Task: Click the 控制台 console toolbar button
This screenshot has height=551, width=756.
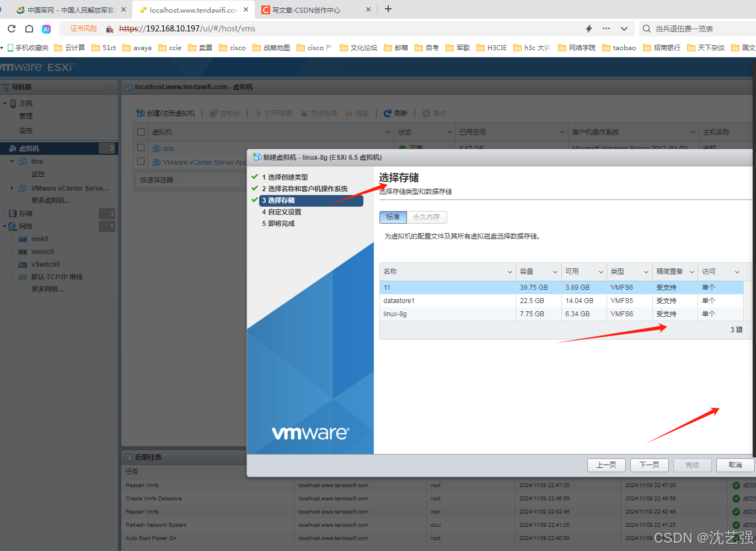Action: tap(225, 113)
